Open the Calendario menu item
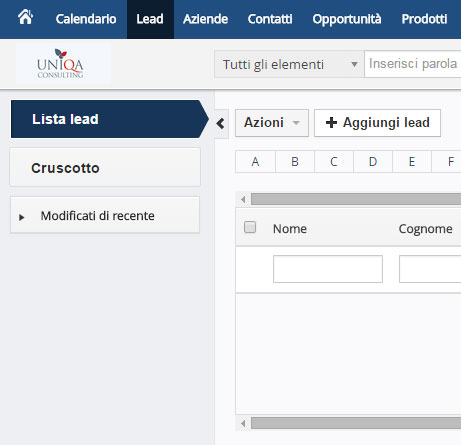The width and height of the screenshot is (461, 445). tap(86, 19)
